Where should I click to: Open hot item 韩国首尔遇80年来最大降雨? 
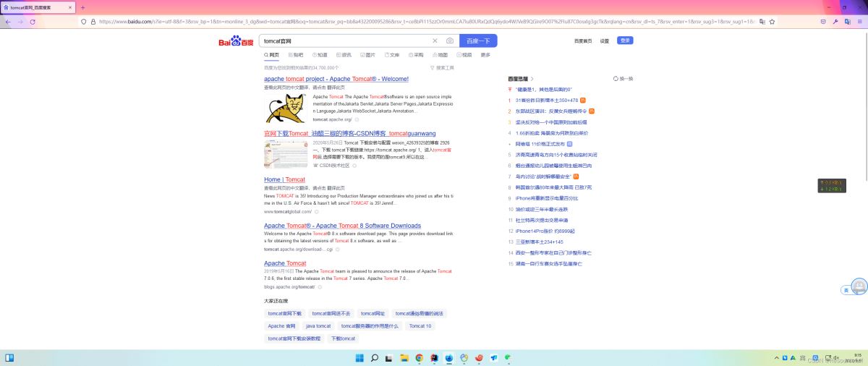click(x=553, y=187)
